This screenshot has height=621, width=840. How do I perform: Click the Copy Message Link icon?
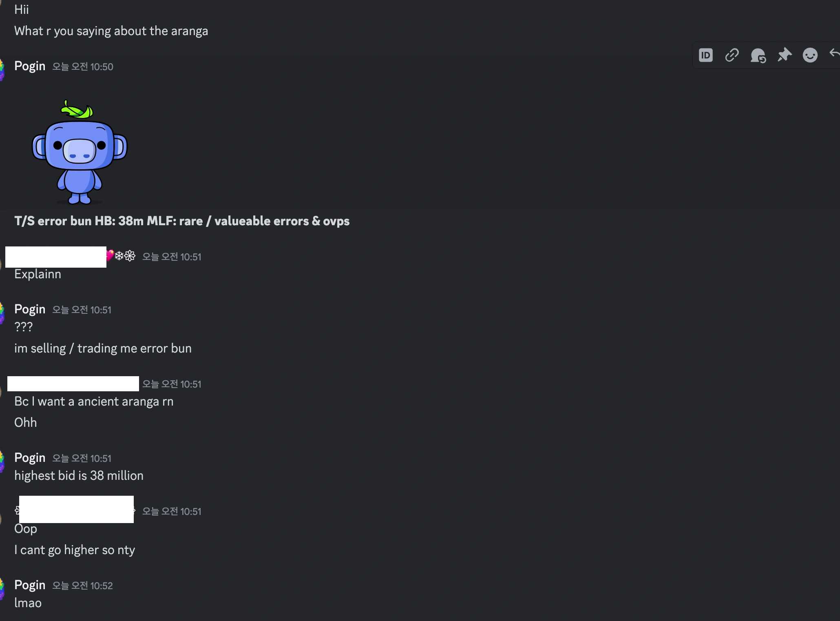tap(732, 55)
